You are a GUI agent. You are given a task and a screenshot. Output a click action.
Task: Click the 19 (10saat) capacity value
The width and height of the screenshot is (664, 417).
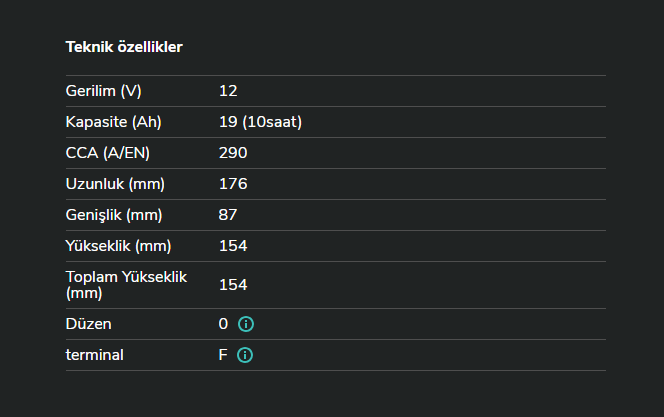point(260,122)
